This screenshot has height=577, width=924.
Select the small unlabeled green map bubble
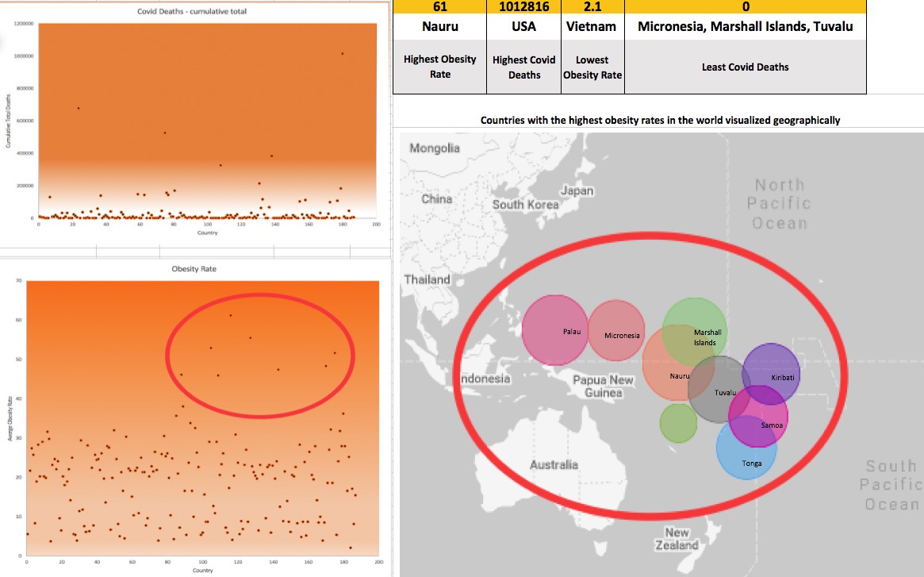click(x=678, y=422)
